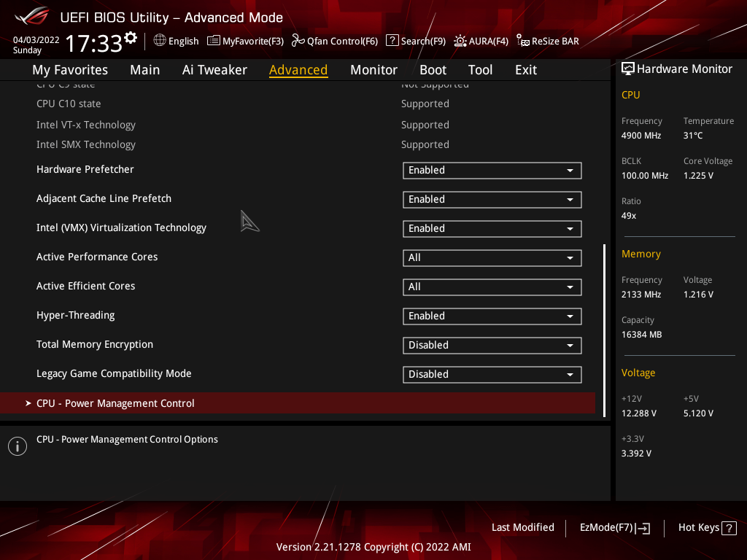Click Total Memory Encryption label

coord(95,344)
